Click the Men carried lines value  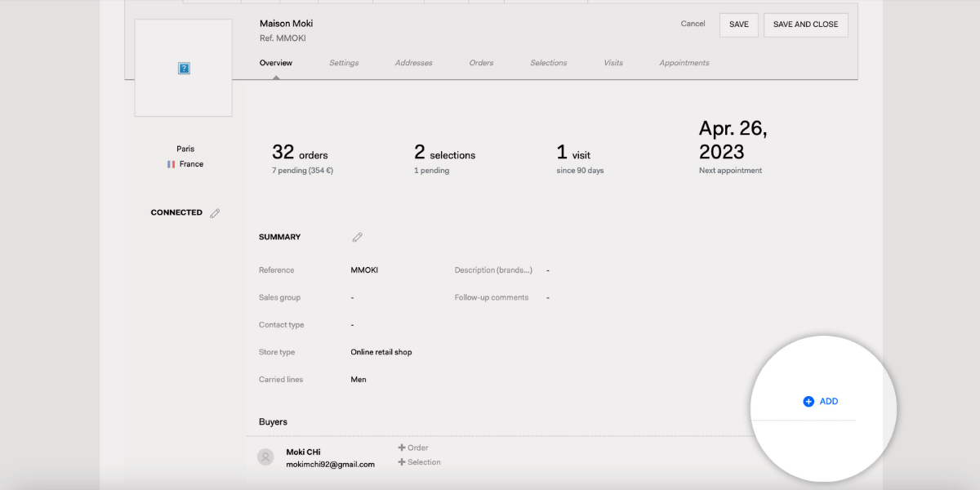pyautogui.click(x=359, y=380)
